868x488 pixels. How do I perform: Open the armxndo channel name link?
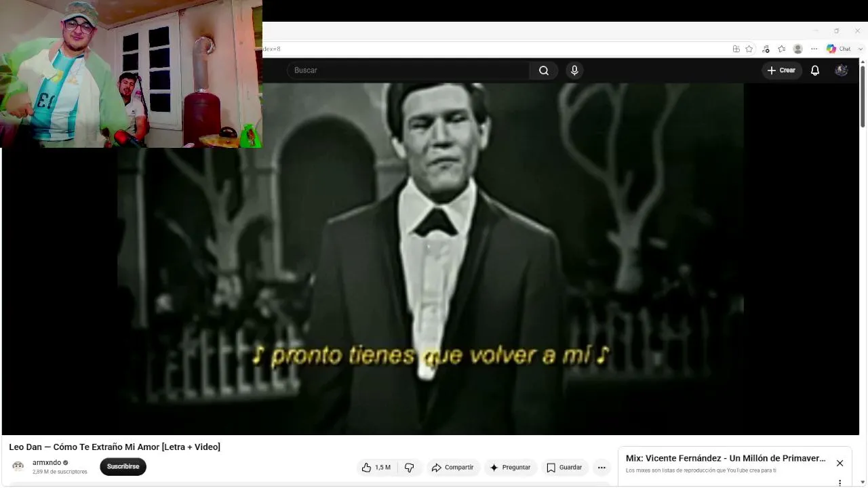click(x=47, y=463)
